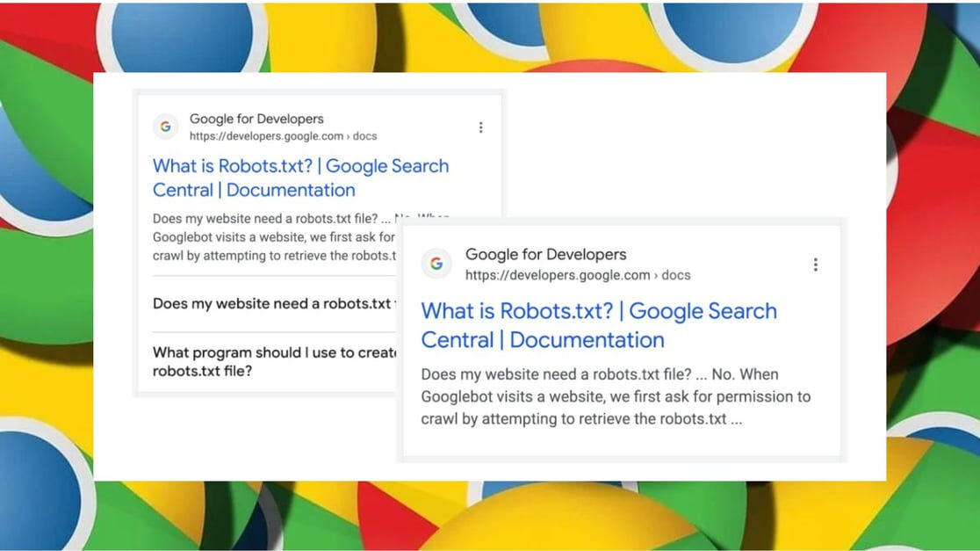Click the developers.google.com URL in the right card
The image size is (980, 551).
(558, 275)
